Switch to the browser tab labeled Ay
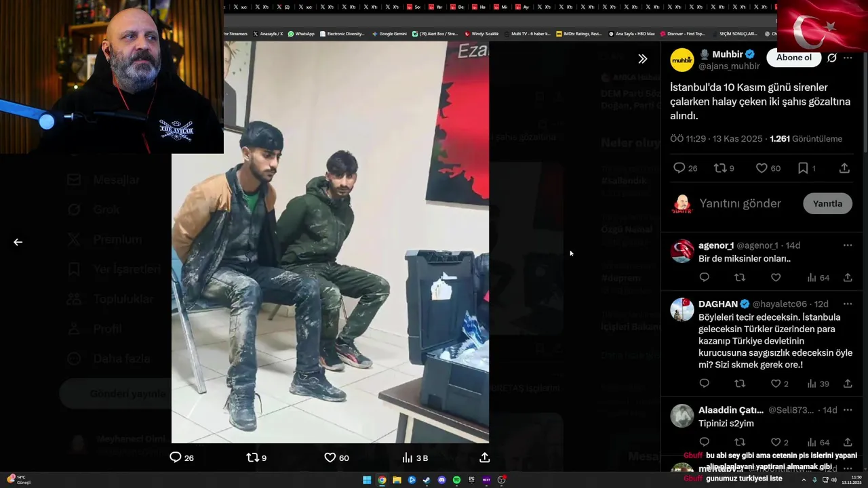This screenshot has width=868, height=488. [x=522, y=7]
